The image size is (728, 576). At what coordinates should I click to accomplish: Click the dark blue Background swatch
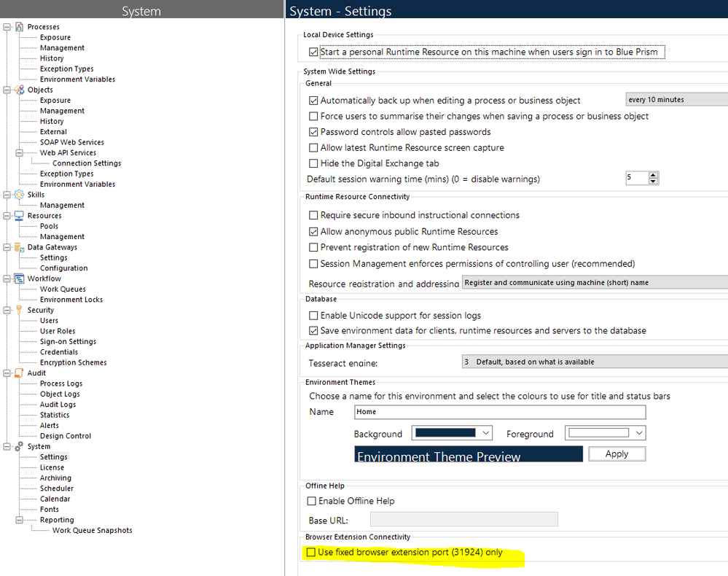(445, 433)
